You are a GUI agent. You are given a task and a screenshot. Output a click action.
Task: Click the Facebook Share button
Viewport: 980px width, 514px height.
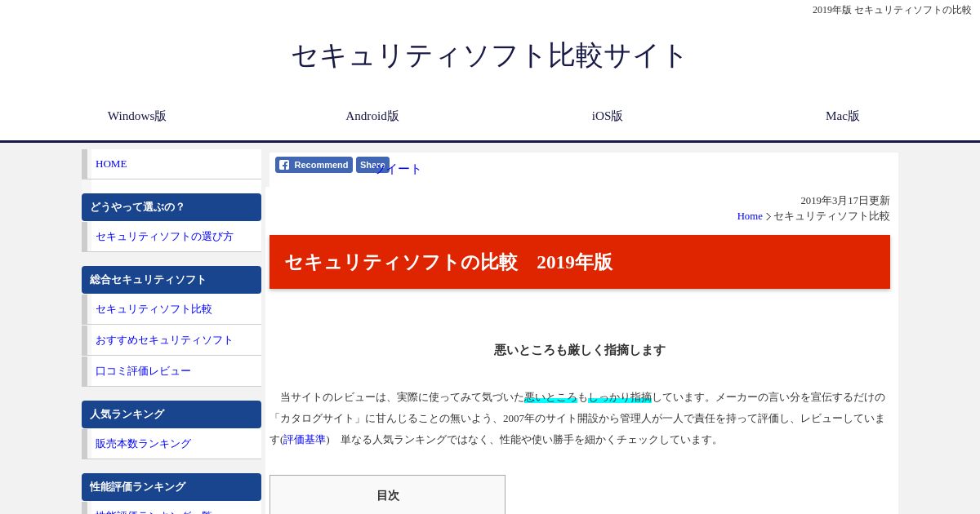click(x=372, y=165)
